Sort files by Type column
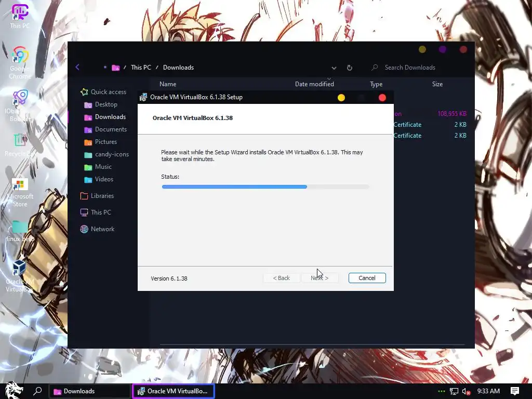The height and width of the screenshot is (399, 532). pyautogui.click(x=376, y=84)
